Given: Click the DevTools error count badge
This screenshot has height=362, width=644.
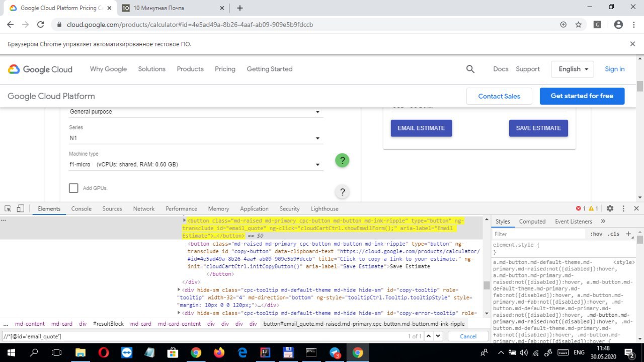Looking at the screenshot, I should [x=581, y=208].
